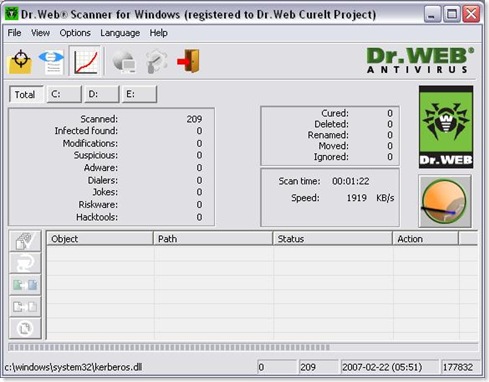
Task: Minimize the Dr.Web Scanner window
Action: [x=432, y=14]
